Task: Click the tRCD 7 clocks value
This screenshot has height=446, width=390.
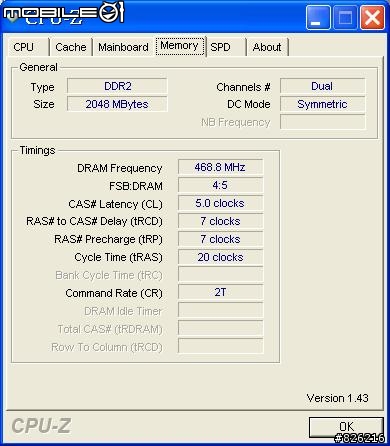Action: pyautogui.click(x=220, y=221)
